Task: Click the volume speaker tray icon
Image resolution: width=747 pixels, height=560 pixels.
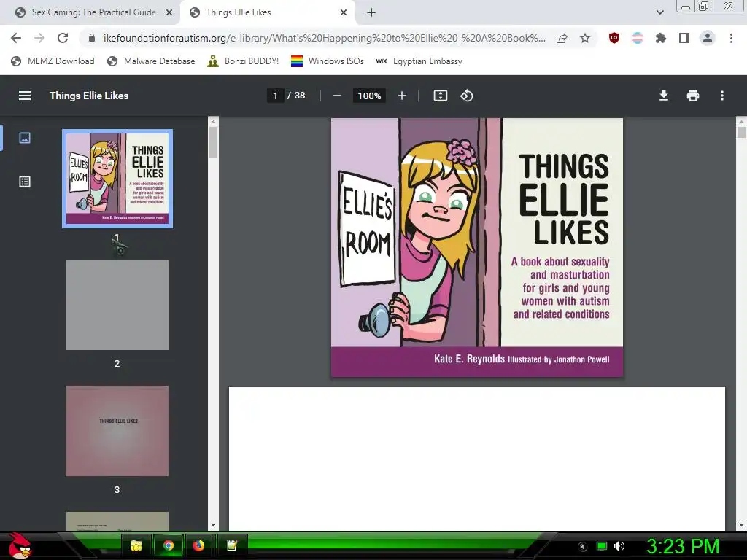Action: click(x=619, y=546)
